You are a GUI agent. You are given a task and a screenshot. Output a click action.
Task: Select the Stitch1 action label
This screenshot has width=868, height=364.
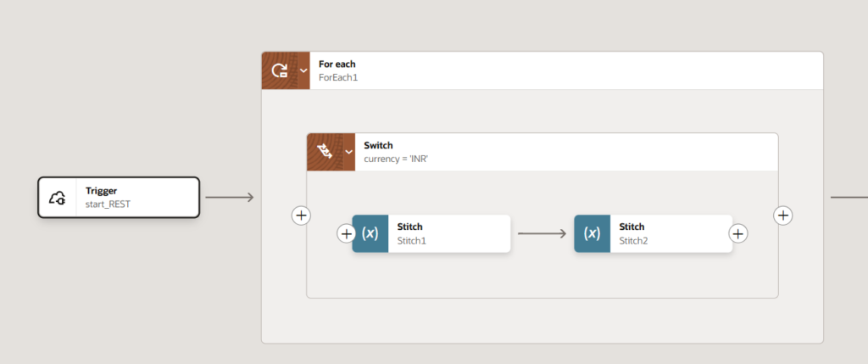(x=411, y=240)
